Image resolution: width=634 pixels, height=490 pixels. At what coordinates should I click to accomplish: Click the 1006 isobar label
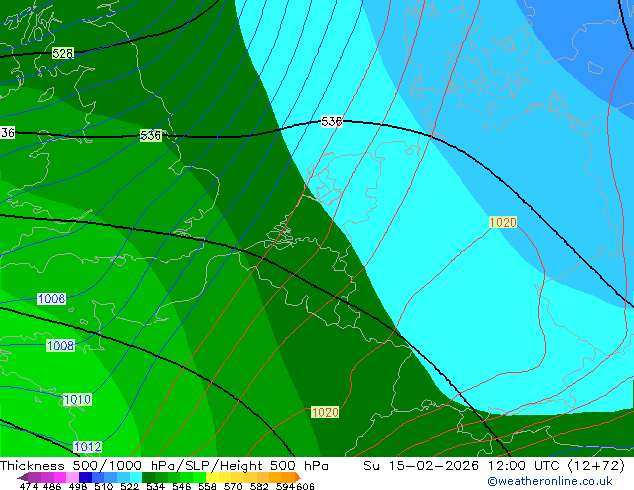pos(51,299)
